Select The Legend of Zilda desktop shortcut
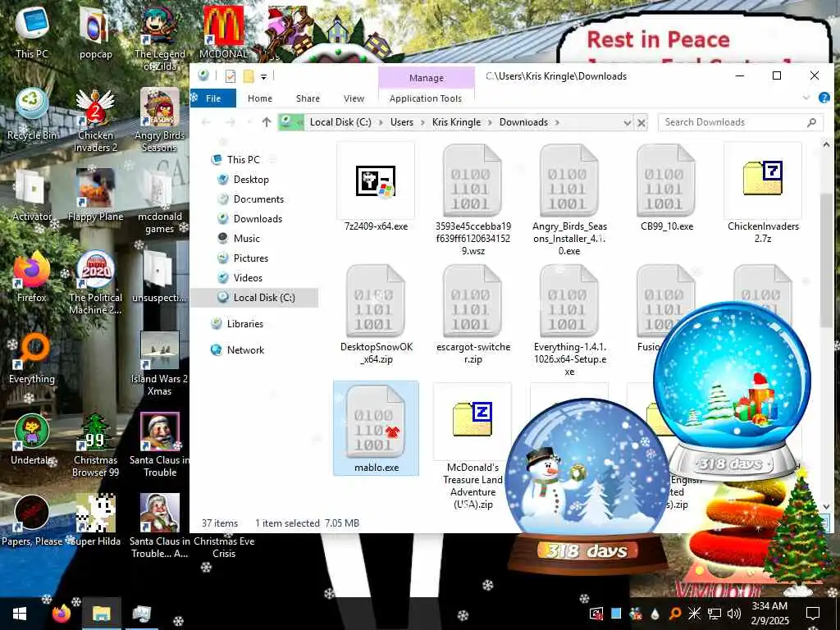 click(160, 39)
